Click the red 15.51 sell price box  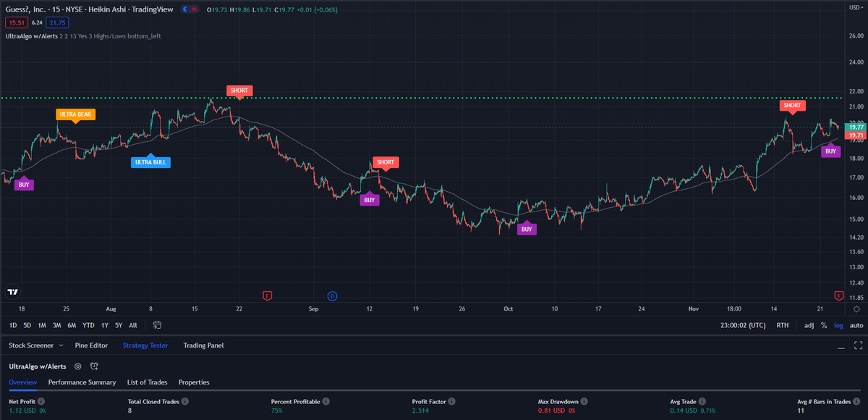pos(16,23)
